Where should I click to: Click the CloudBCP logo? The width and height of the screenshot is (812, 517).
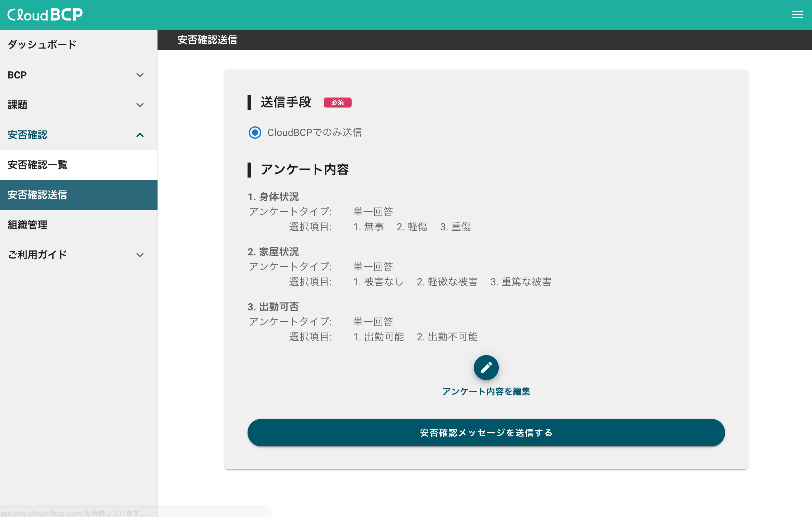pyautogui.click(x=45, y=14)
